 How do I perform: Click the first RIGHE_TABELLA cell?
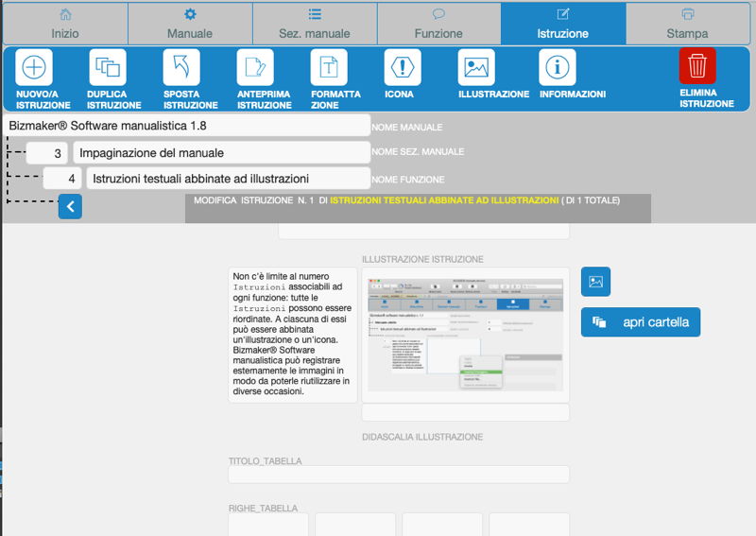pos(268,525)
